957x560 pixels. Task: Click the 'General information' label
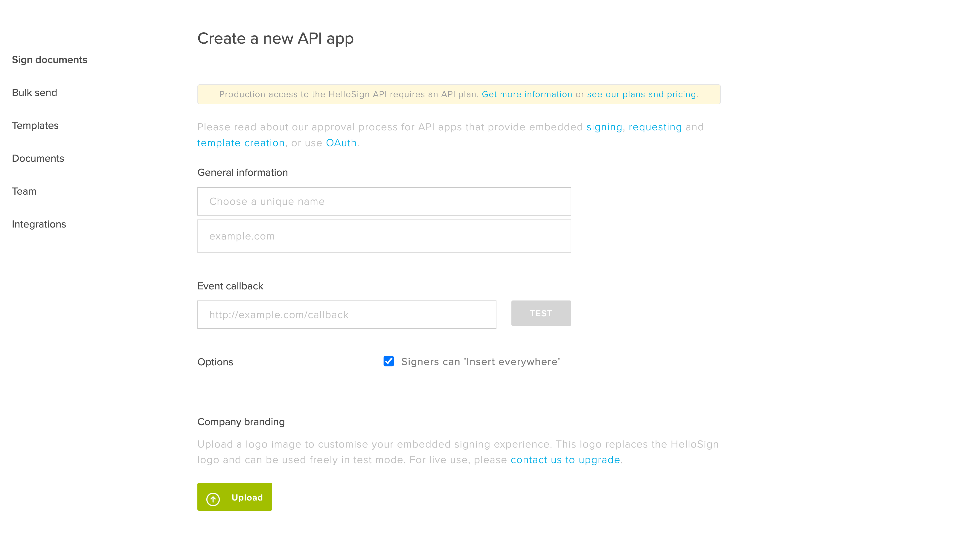(242, 173)
